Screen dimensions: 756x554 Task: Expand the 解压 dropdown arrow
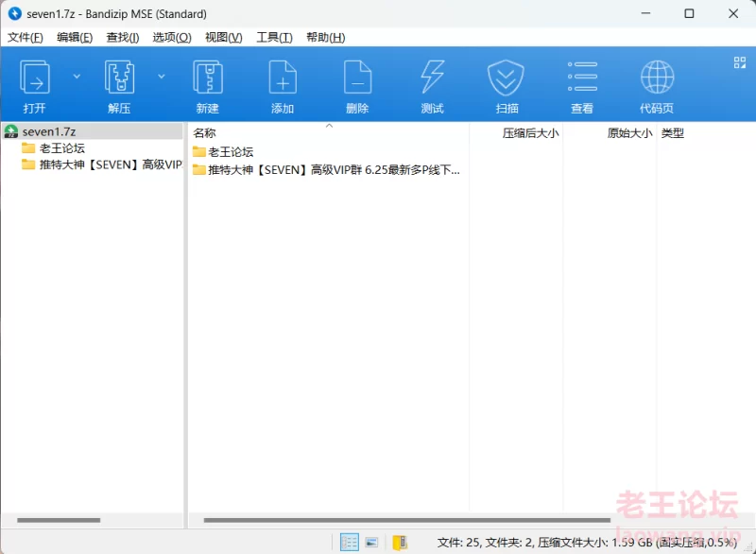click(x=162, y=77)
